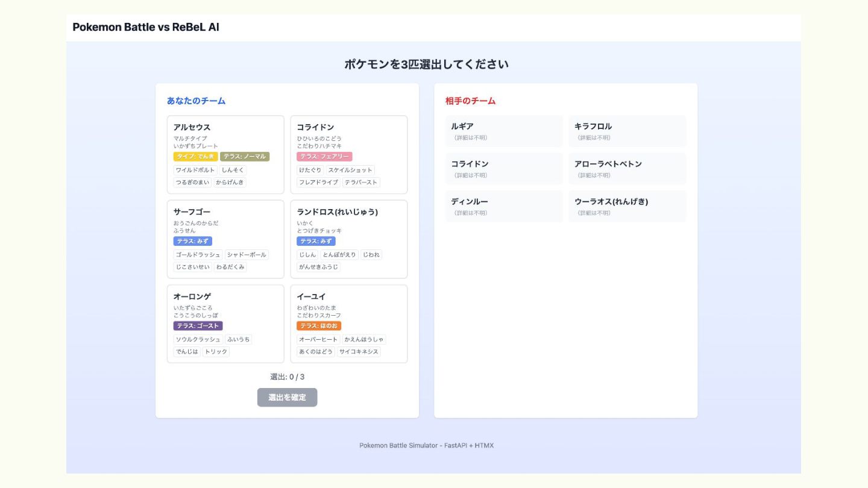Click ランドロス's テラス: みず badge
The width and height of the screenshot is (868, 488).
[316, 241]
